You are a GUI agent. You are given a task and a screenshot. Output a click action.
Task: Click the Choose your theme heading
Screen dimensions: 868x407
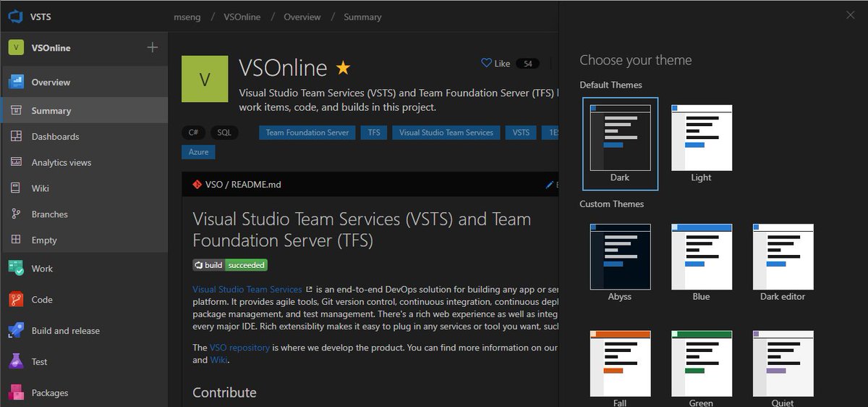tap(636, 60)
